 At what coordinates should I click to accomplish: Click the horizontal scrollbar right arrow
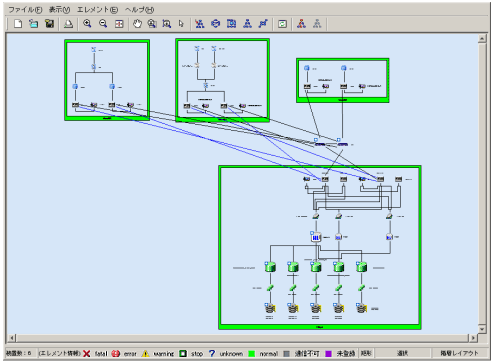point(473,338)
